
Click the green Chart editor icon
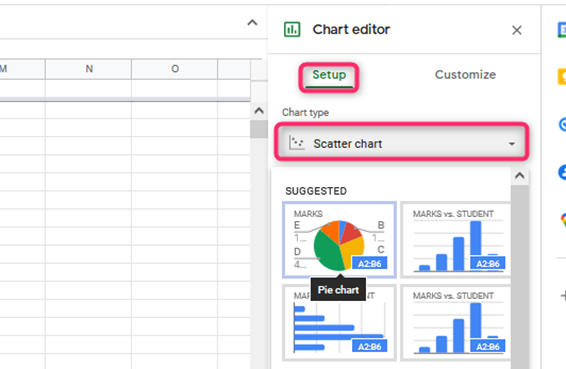click(292, 30)
